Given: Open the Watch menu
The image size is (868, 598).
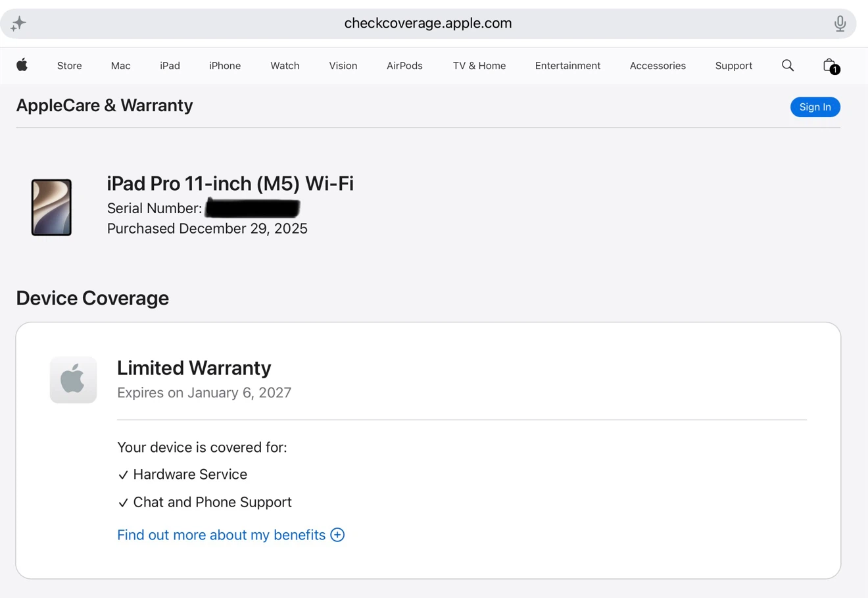Looking at the screenshot, I should [x=285, y=66].
